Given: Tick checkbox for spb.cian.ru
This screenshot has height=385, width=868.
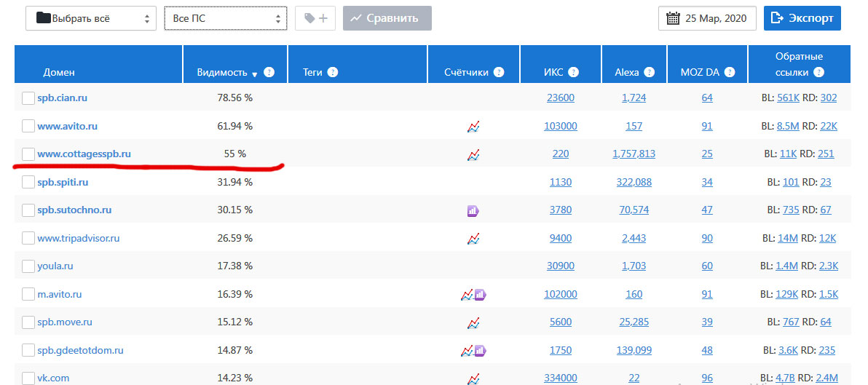Looking at the screenshot, I should tap(28, 98).
